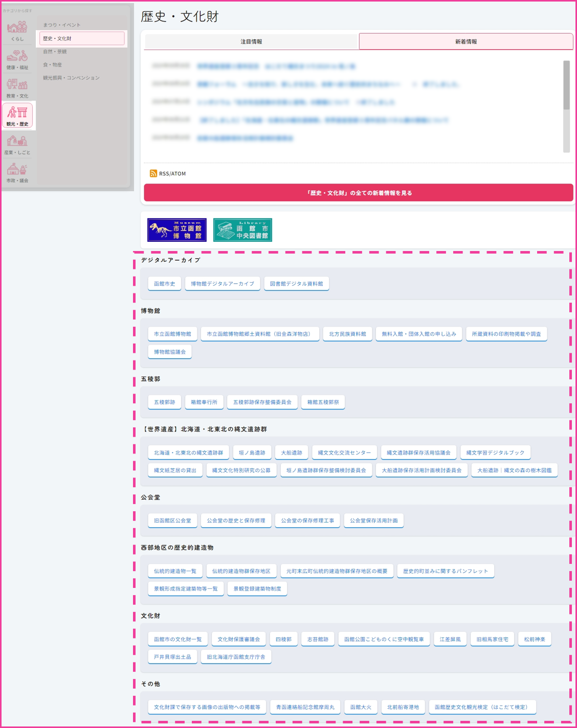Viewport: 577px width, 728px height.
Task: Open 観光振興・コンベンション submenu item
Action: click(71, 78)
